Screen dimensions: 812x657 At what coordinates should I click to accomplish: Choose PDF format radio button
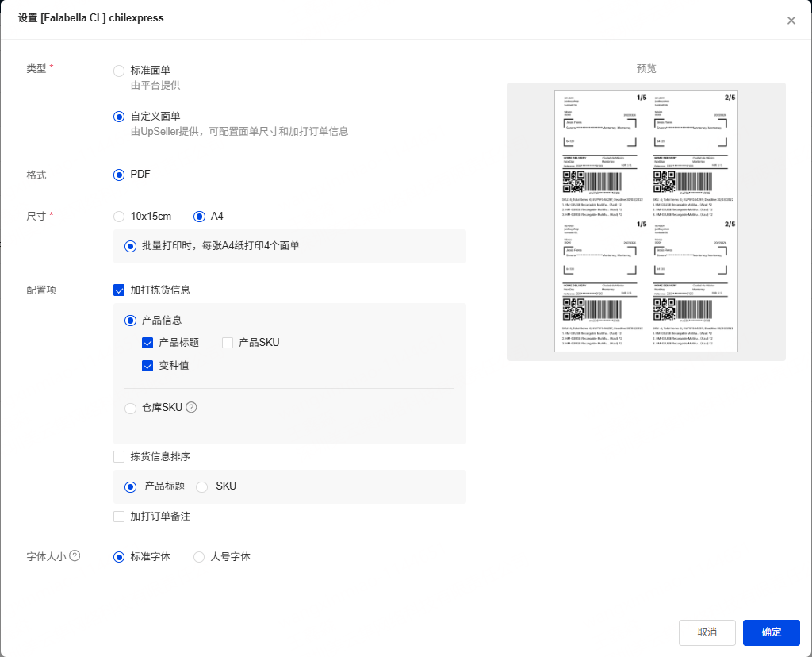119,175
